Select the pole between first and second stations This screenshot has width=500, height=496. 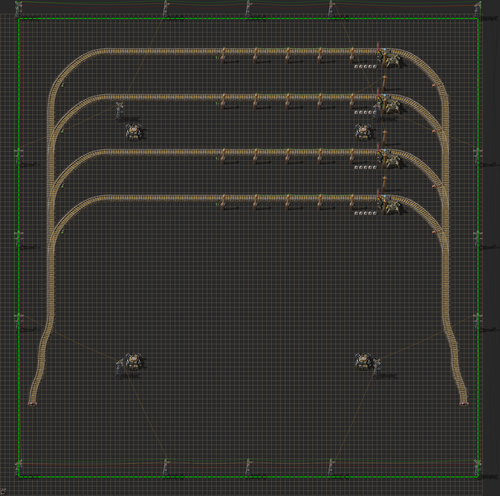point(384,83)
